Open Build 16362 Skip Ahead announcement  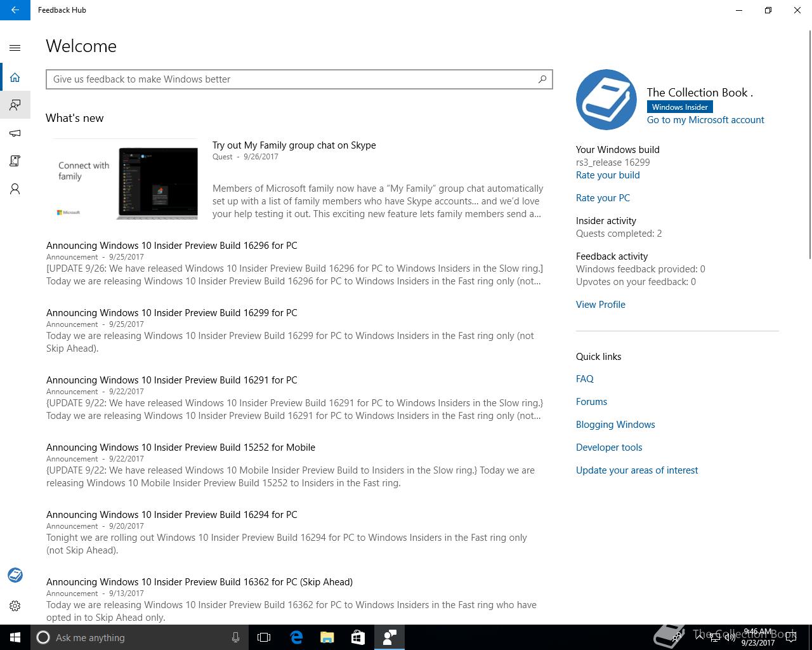tap(199, 582)
